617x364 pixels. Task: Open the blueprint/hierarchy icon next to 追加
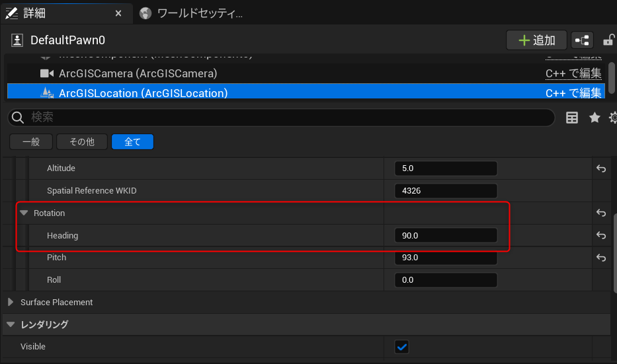pyautogui.click(x=582, y=40)
